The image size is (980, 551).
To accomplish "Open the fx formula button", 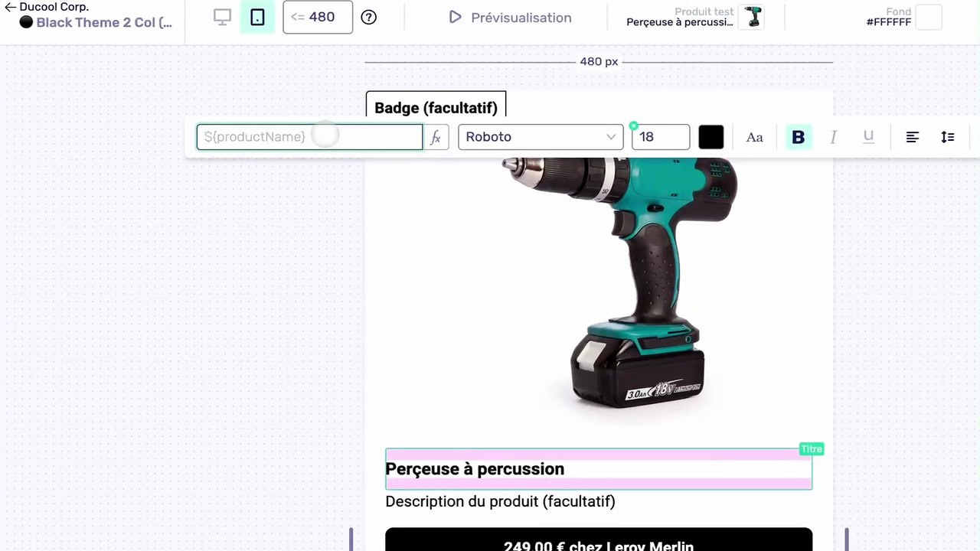I will click(x=436, y=137).
